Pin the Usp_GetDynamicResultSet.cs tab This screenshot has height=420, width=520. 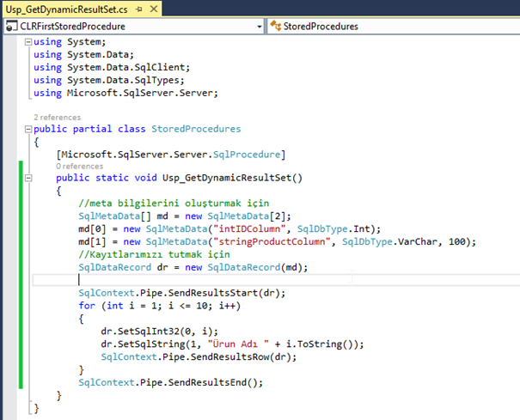pyautogui.click(x=139, y=9)
